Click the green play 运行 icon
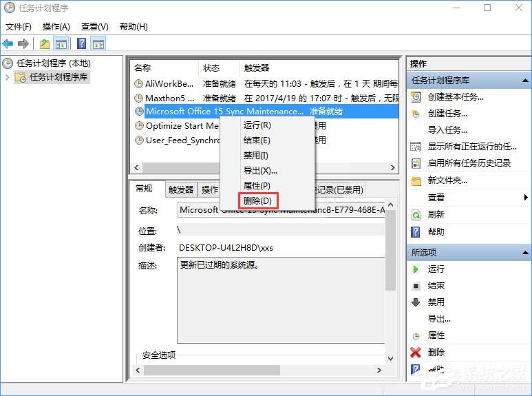532x396 pixels. coord(416,269)
